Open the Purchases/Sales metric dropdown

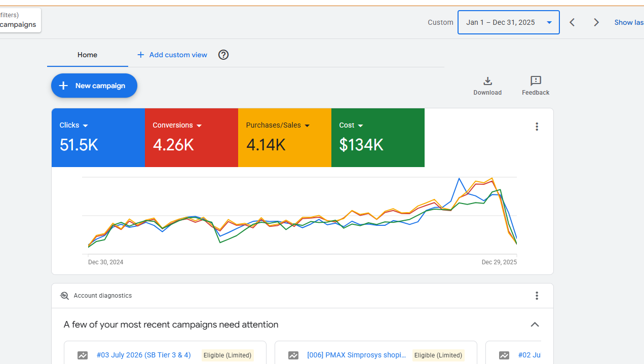pyautogui.click(x=307, y=126)
